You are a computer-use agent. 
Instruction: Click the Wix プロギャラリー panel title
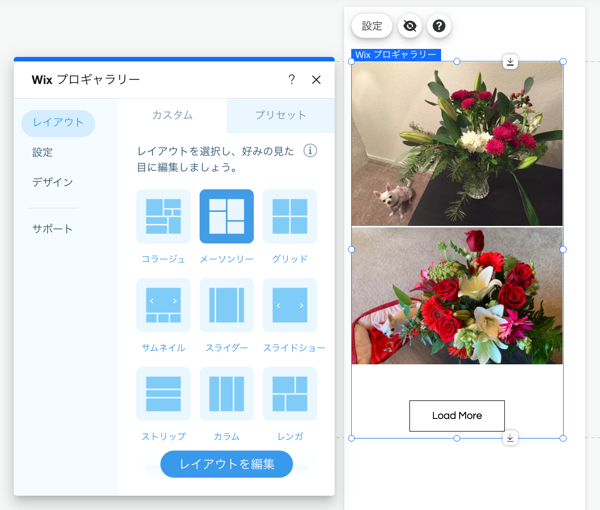pyautogui.click(x=86, y=80)
